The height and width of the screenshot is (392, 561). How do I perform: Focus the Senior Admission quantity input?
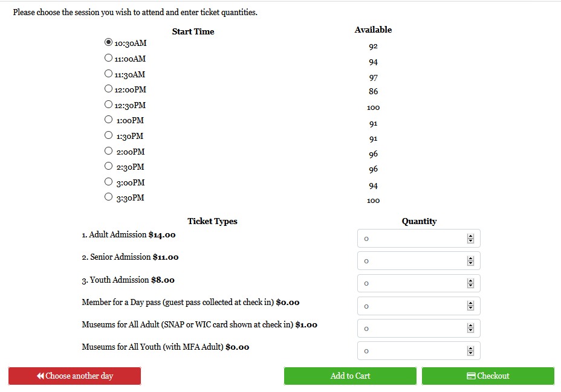[411, 261]
